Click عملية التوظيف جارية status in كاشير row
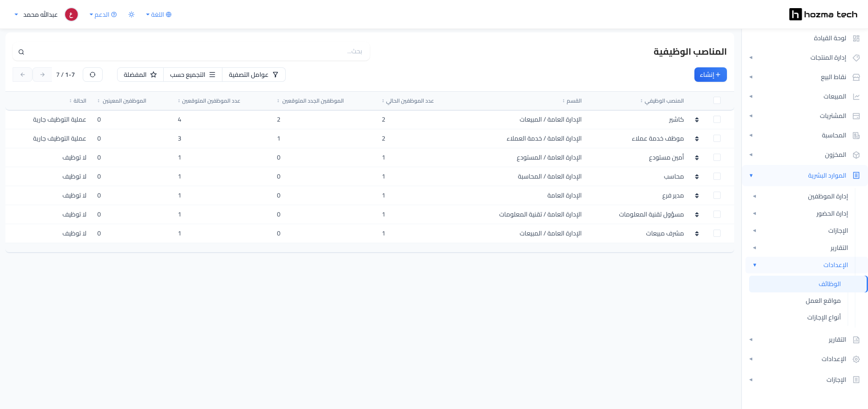 pyautogui.click(x=59, y=120)
